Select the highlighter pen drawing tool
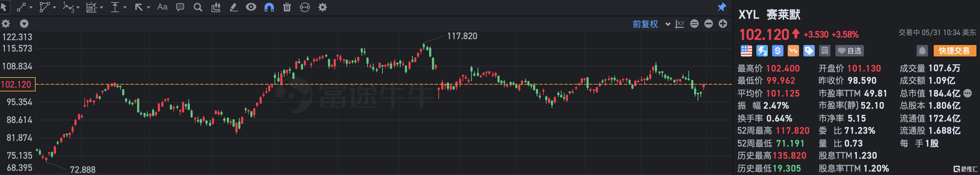Image resolution: width=980 pixels, height=175 pixels. point(234,7)
